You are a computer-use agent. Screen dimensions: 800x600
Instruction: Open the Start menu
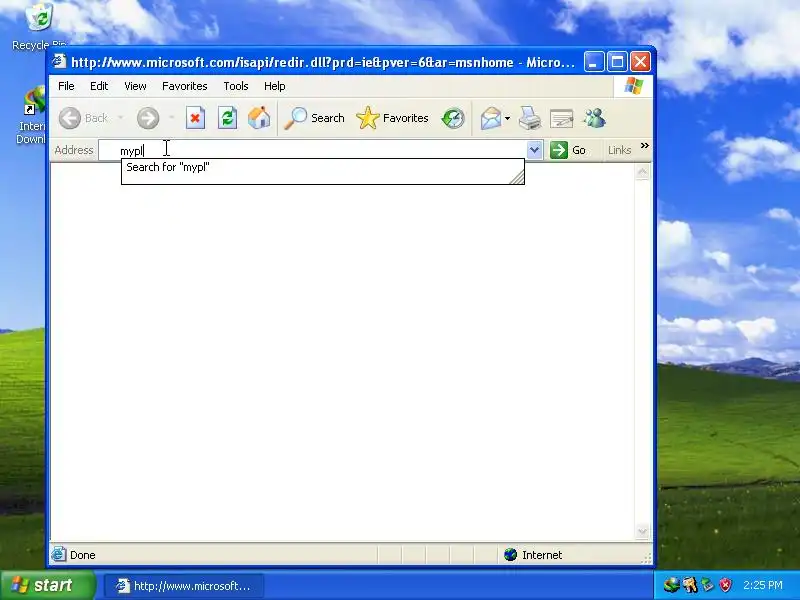click(47, 585)
